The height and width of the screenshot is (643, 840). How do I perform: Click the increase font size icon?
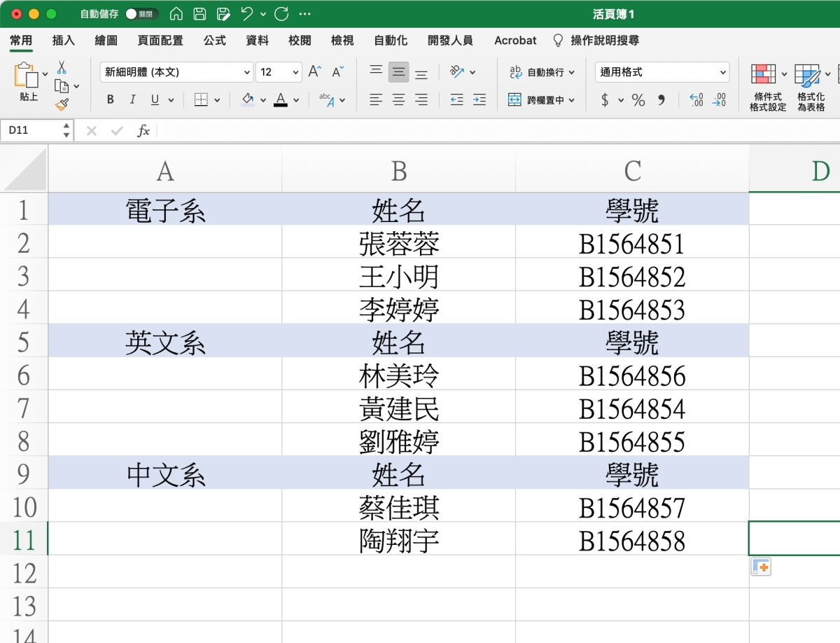click(x=315, y=71)
